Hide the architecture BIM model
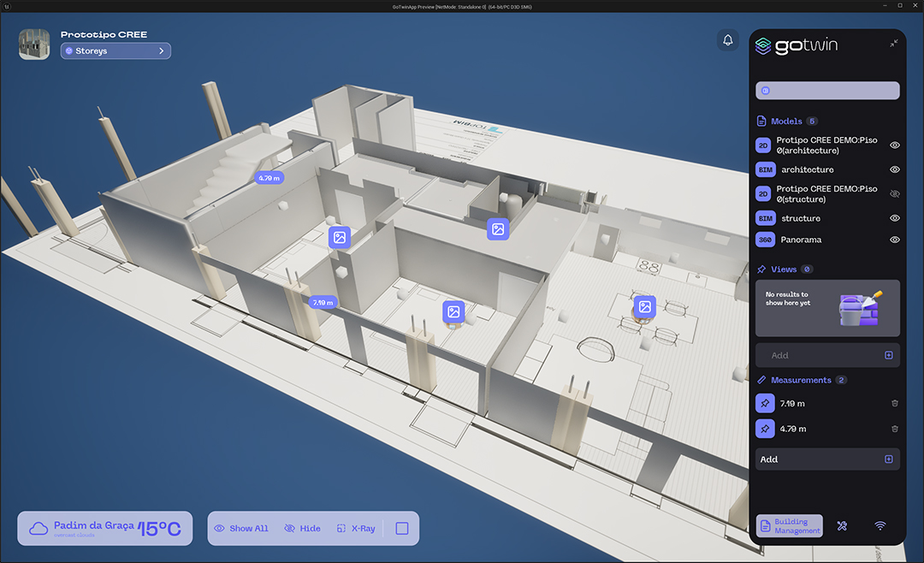Screen dimensions: 924x563 coord(895,170)
